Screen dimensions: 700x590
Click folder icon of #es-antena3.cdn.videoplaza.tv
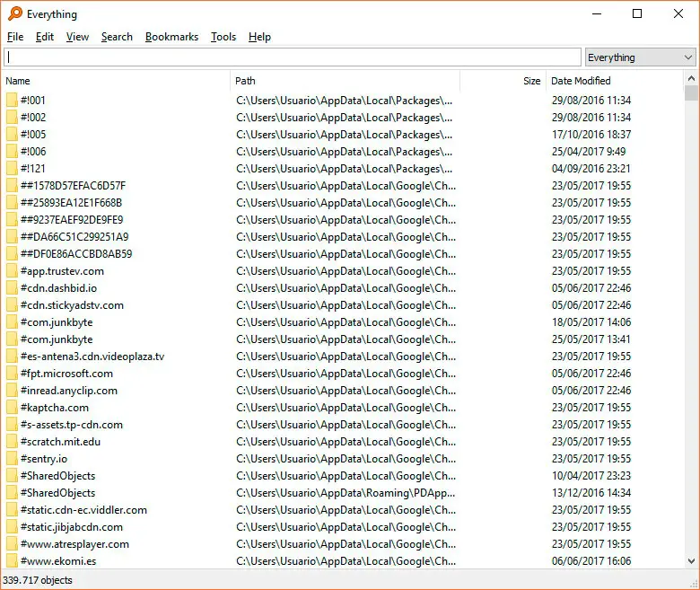[12, 356]
